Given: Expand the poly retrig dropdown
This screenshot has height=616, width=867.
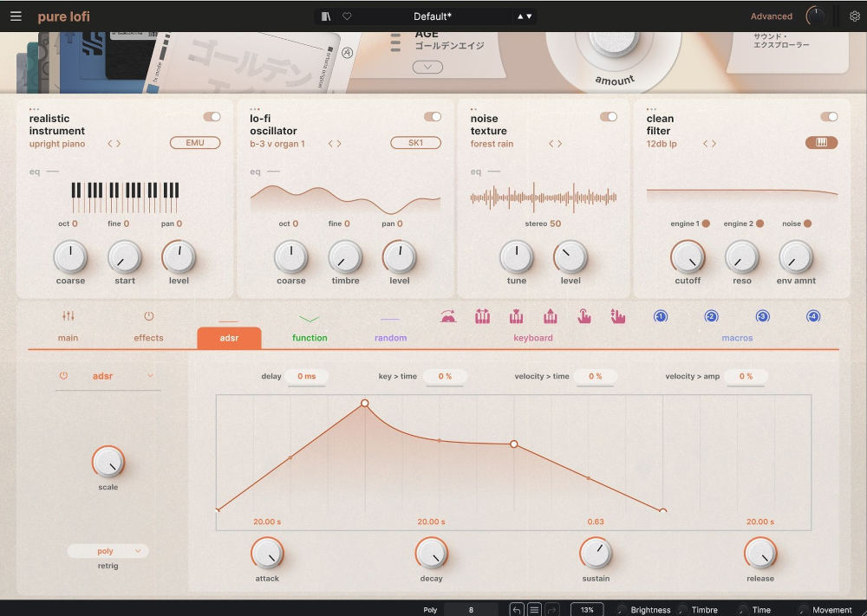Looking at the screenshot, I should point(108,551).
